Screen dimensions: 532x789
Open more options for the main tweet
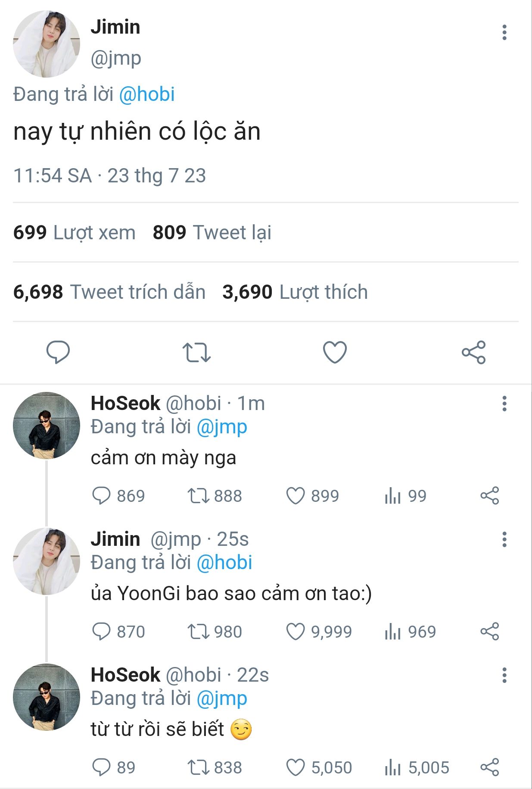(x=504, y=33)
